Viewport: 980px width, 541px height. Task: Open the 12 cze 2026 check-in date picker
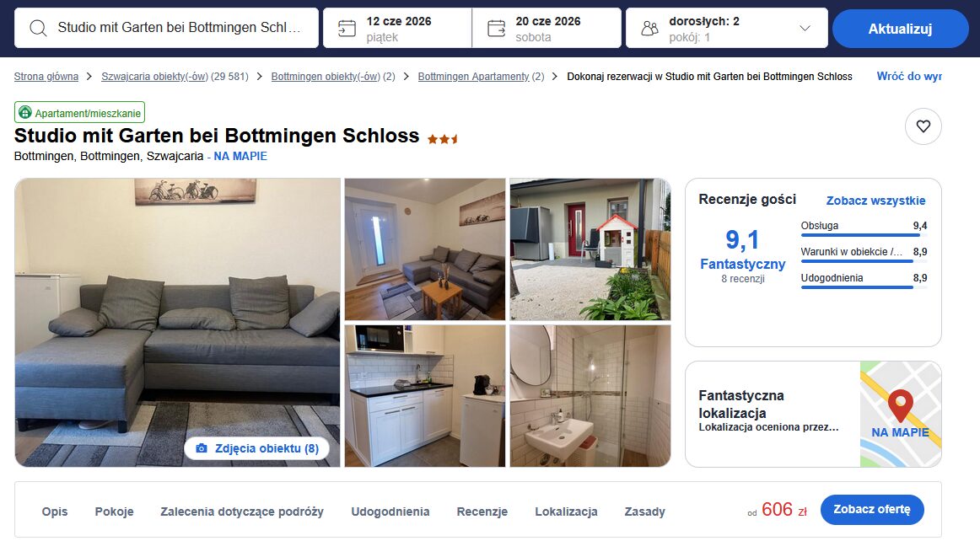(x=397, y=28)
